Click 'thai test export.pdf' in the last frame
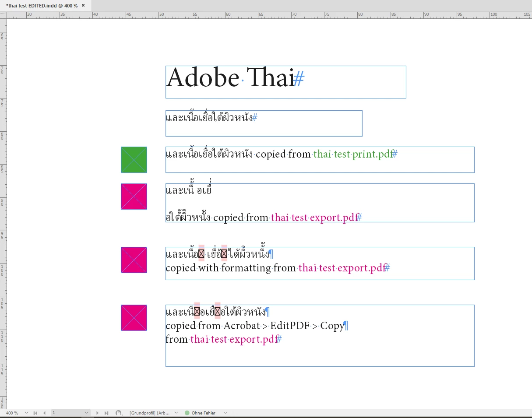Viewport: 532px width, 418px height. point(234,339)
